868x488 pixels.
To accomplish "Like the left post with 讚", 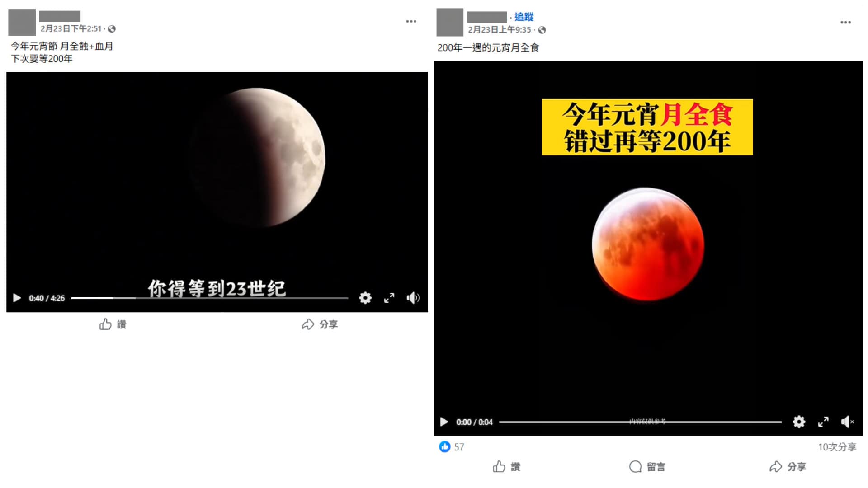I will pos(113,324).
